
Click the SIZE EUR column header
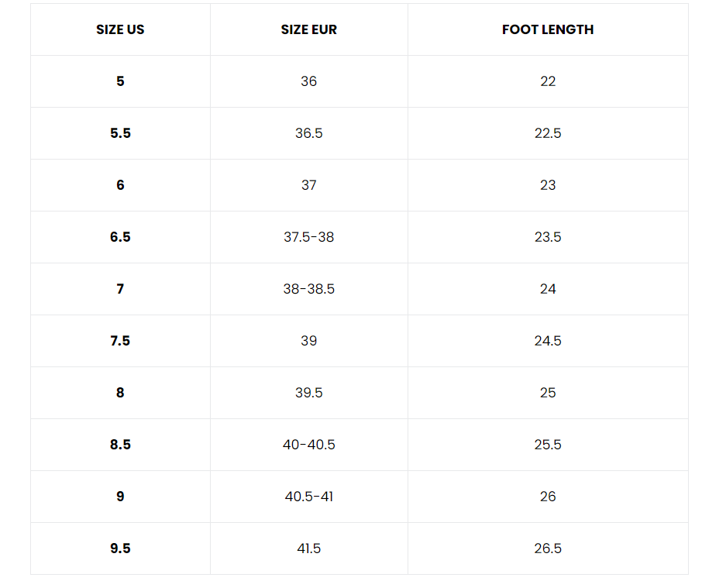click(308, 29)
